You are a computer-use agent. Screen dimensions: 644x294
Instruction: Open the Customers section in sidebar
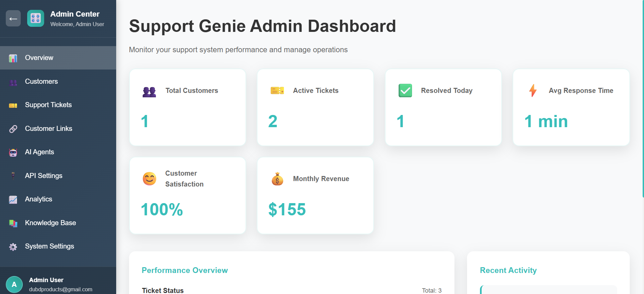(58, 81)
